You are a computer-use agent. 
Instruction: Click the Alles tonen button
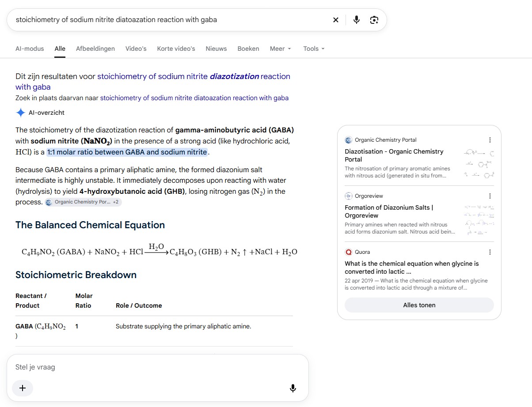(x=419, y=305)
